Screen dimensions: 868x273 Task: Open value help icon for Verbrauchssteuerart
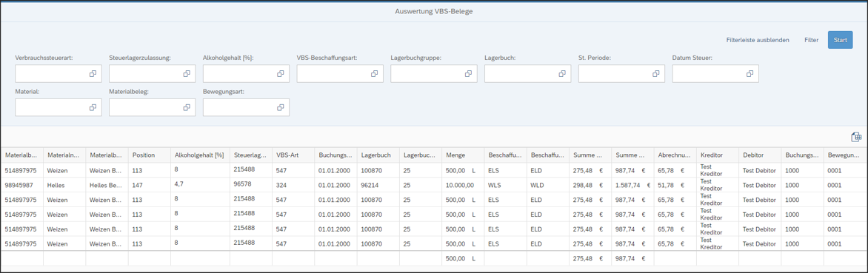coord(93,74)
